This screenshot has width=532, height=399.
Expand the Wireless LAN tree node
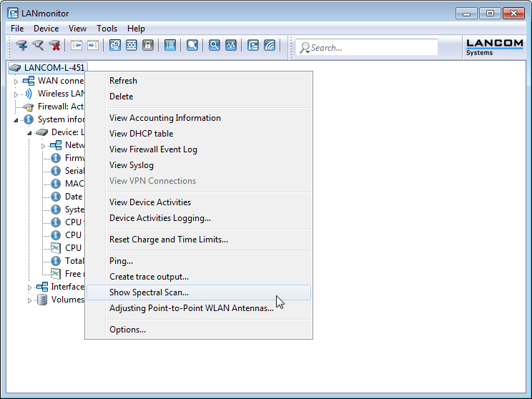coord(16,94)
